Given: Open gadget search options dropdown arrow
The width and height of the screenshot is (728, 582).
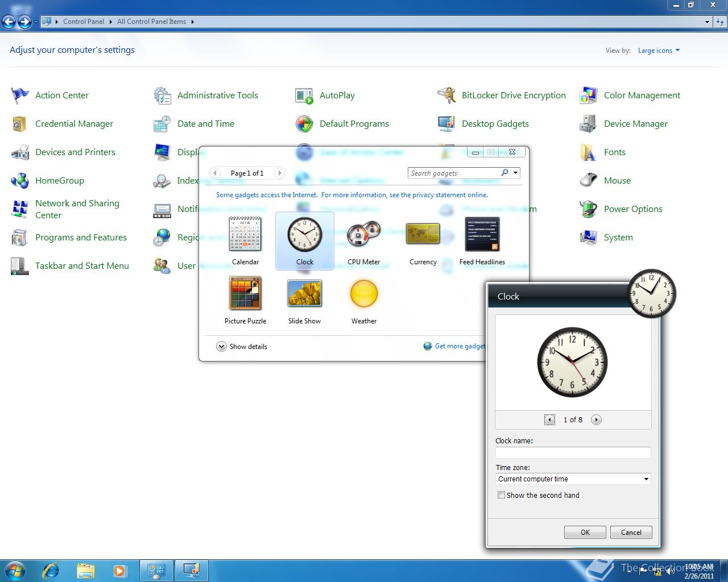Looking at the screenshot, I should point(515,173).
